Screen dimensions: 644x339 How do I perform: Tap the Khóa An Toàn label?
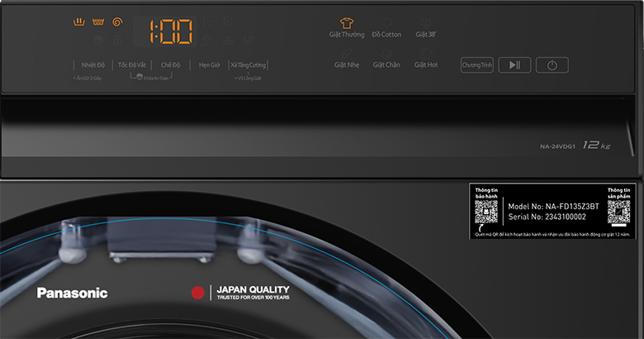point(156,79)
